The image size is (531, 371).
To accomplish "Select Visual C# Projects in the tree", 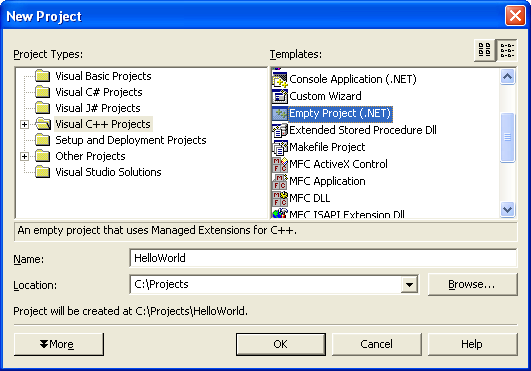I will click(99, 92).
